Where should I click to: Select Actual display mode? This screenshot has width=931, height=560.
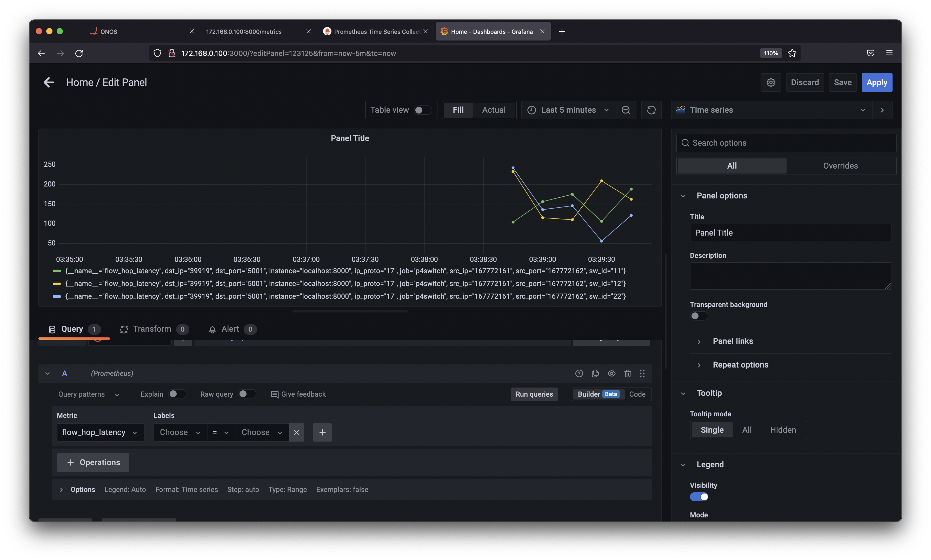(494, 110)
